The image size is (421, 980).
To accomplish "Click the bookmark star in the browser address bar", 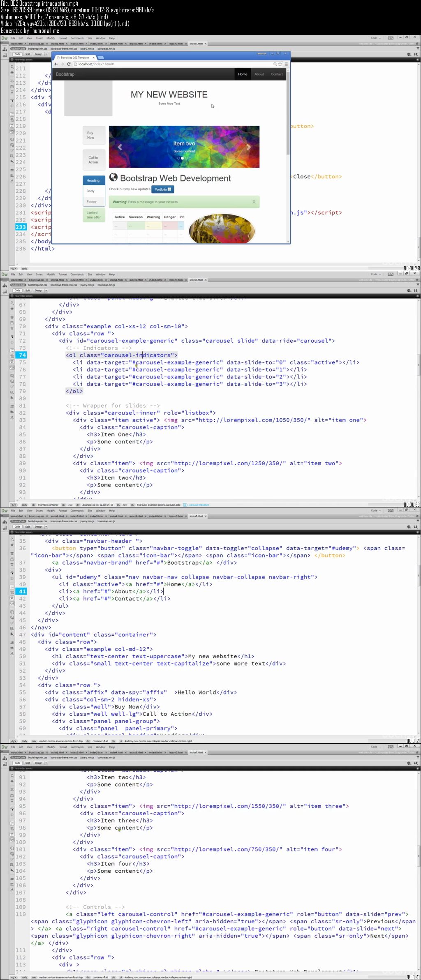I will click(x=280, y=64).
